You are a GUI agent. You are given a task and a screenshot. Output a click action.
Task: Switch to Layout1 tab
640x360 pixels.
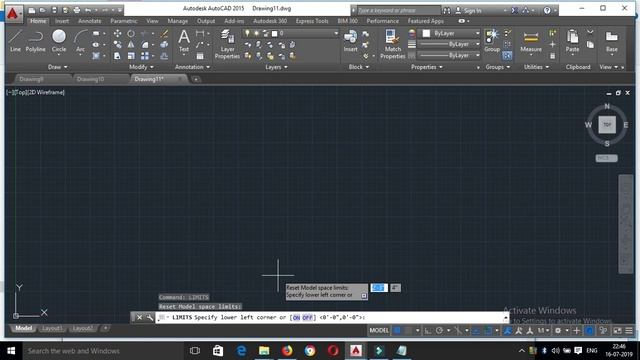pyautogui.click(x=51, y=328)
